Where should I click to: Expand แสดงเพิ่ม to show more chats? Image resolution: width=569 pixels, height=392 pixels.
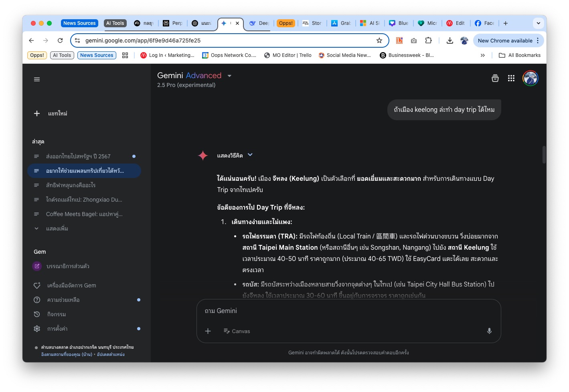click(x=57, y=228)
